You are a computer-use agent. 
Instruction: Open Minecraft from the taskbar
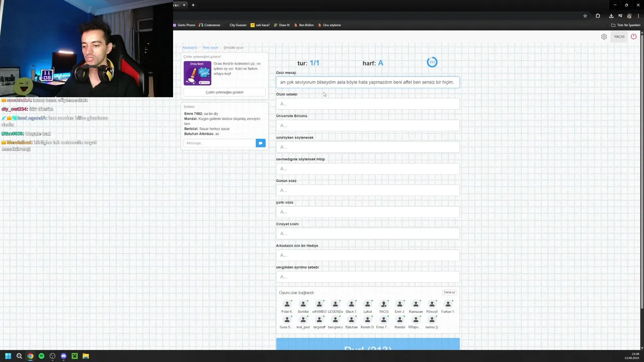click(x=74, y=356)
